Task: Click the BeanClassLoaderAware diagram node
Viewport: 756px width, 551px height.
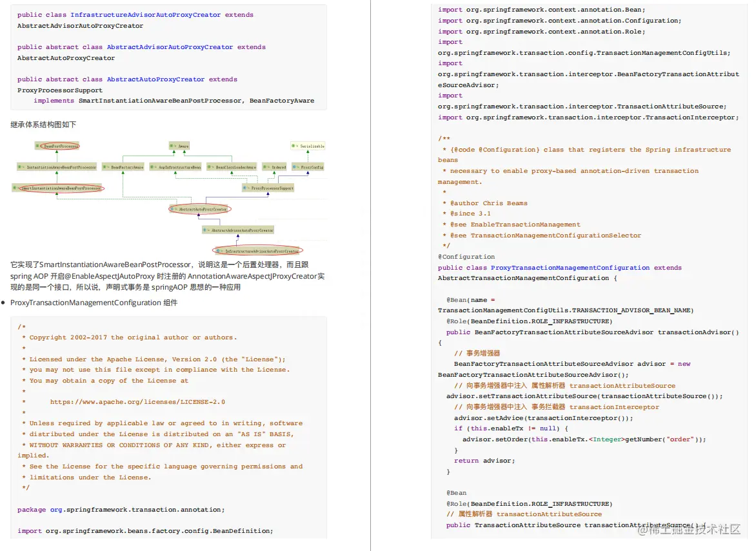Action: coord(232,167)
